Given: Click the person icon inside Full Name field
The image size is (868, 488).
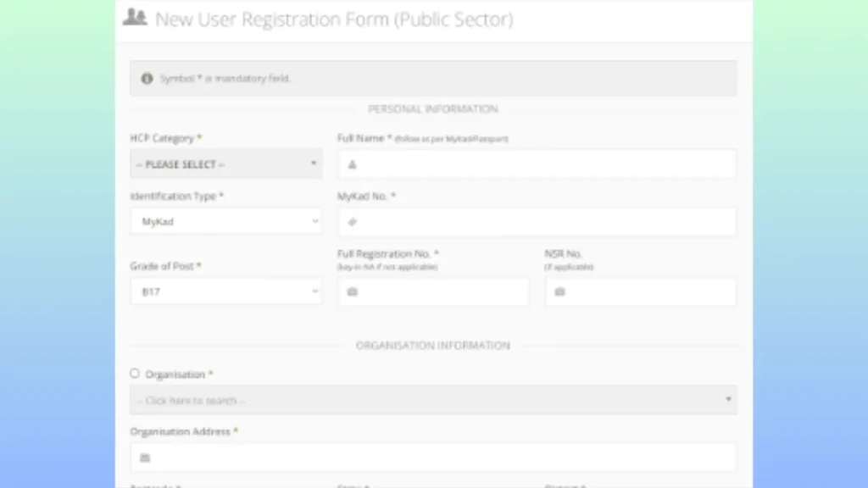Looking at the screenshot, I should pos(353,164).
